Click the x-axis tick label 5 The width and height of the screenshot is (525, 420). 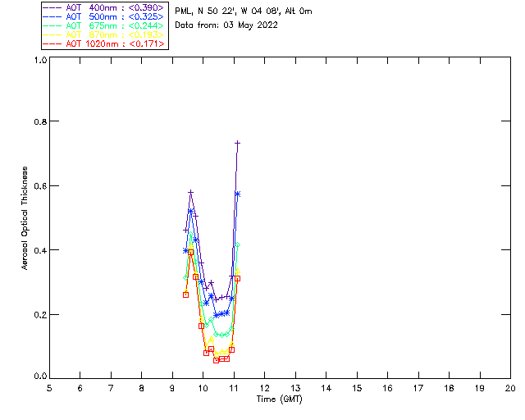pyautogui.click(x=49, y=388)
